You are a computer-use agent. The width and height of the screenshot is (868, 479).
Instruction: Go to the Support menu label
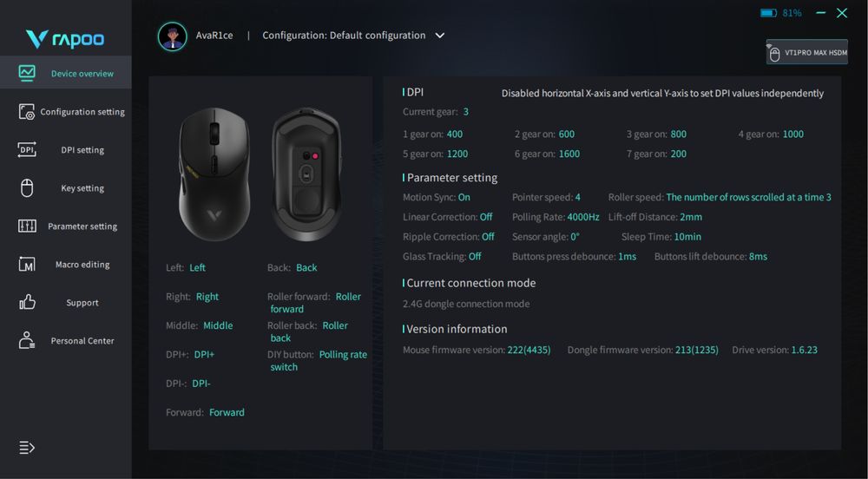[x=82, y=303]
